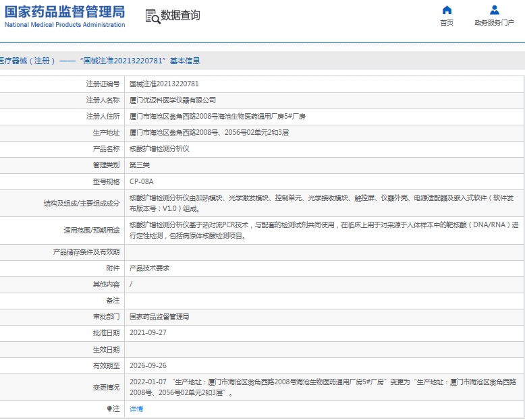The height and width of the screenshot is (420, 525).
Task: Click the 管理类别 row label
Action: tap(106, 165)
